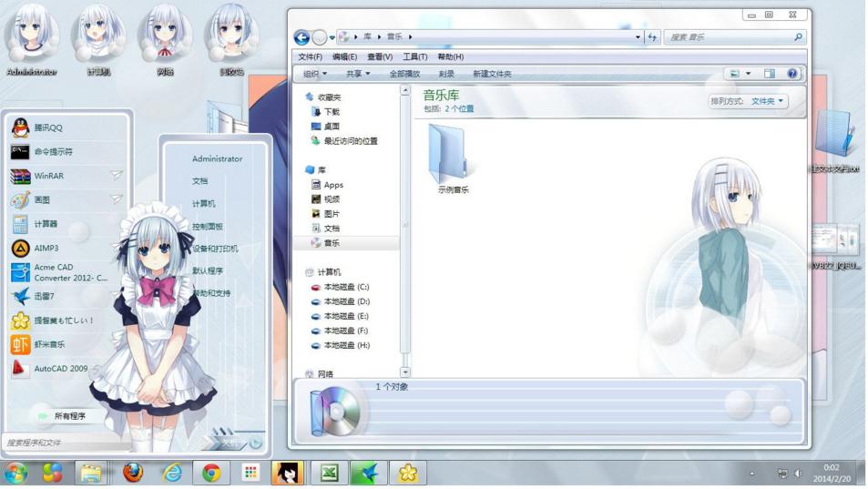Refresh the Explorer address bar
868x489 pixels.
tap(653, 37)
